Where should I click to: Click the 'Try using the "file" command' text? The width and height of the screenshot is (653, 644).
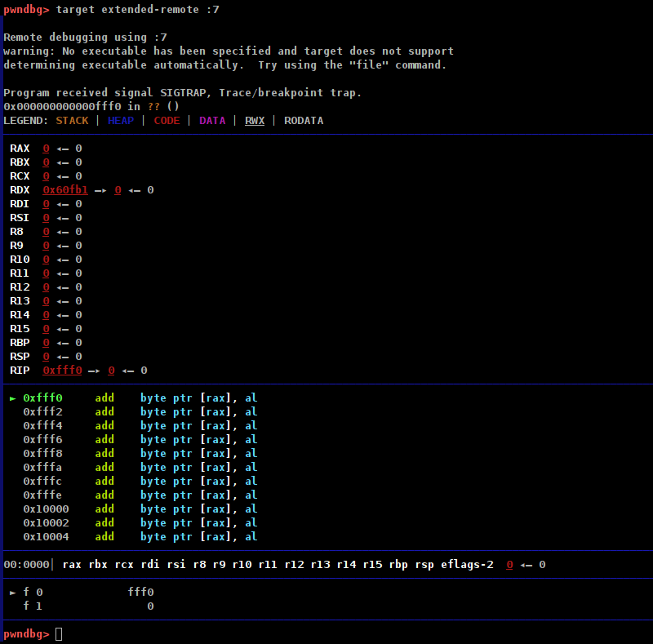coord(352,65)
